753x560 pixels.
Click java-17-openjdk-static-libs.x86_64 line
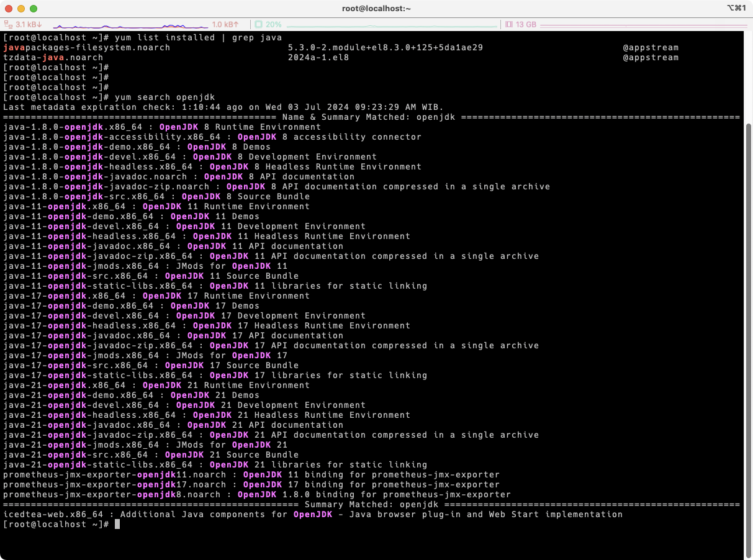point(215,375)
